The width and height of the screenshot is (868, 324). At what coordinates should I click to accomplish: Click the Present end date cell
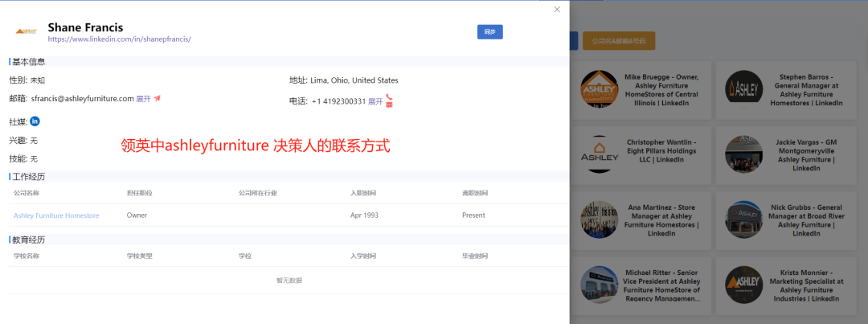coord(474,215)
